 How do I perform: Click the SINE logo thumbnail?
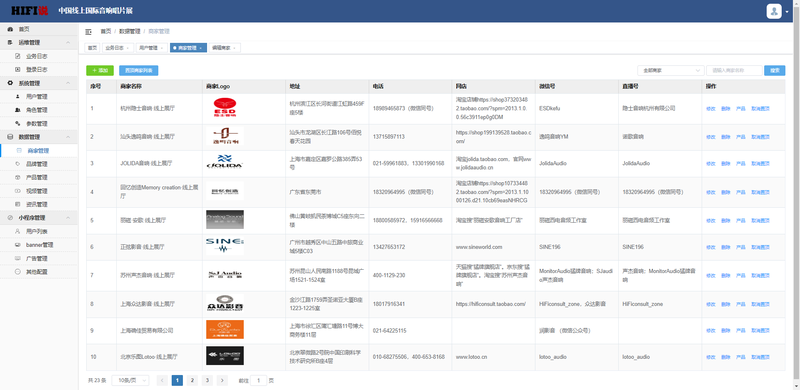(x=224, y=246)
